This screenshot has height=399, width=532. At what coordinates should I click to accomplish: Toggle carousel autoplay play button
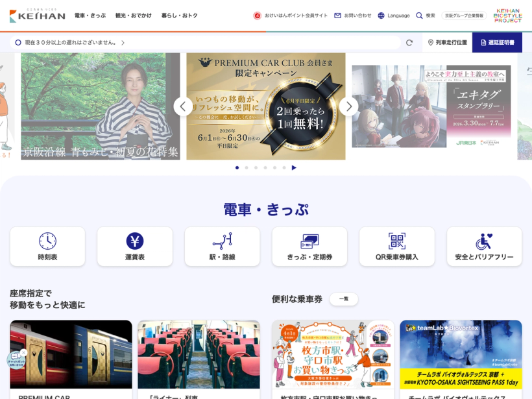coord(294,167)
